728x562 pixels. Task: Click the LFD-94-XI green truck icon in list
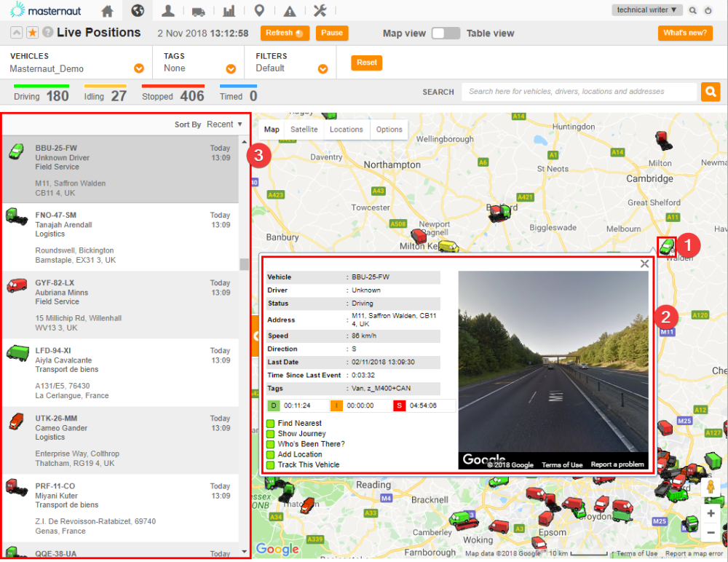click(17, 352)
